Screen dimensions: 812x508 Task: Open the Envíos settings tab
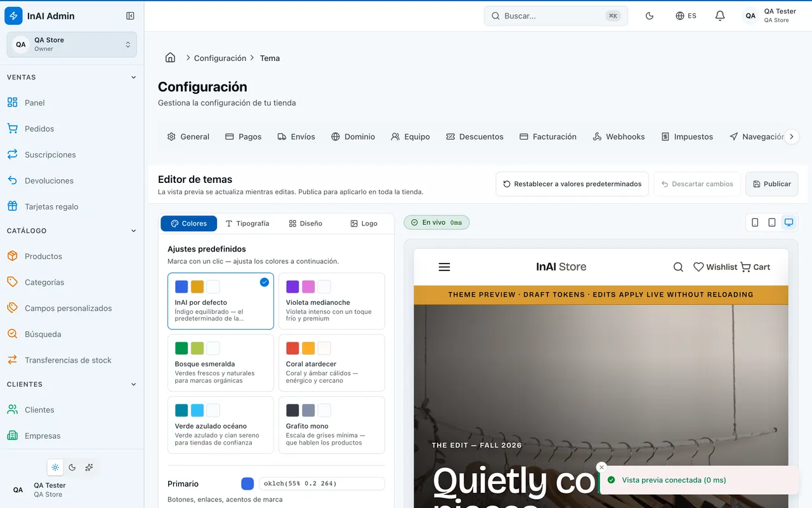point(296,137)
